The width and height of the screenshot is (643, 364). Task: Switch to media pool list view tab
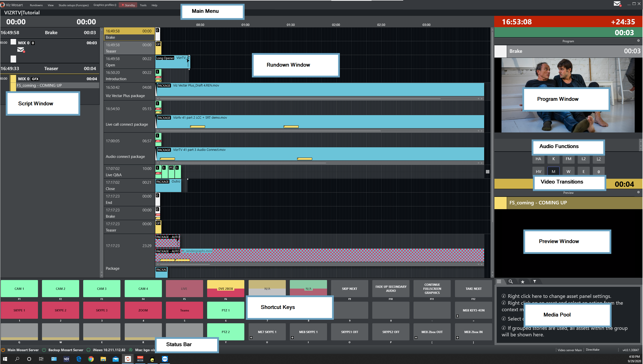click(499, 282)
